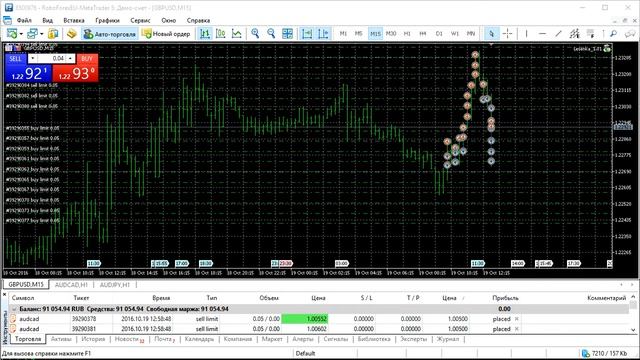Screen dimensions: 640x360
Task: Toggle chart auto-scroll icon
Action: (307, 33)
